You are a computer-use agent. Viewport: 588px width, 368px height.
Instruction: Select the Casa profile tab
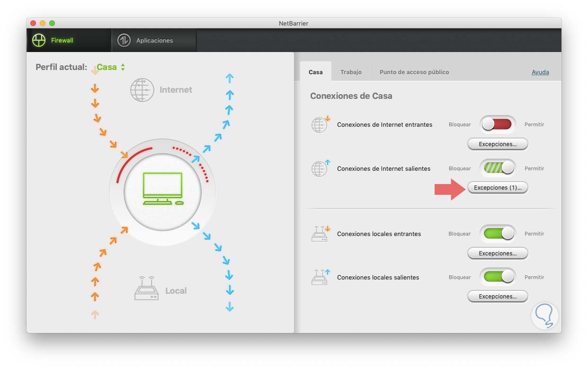316,72
